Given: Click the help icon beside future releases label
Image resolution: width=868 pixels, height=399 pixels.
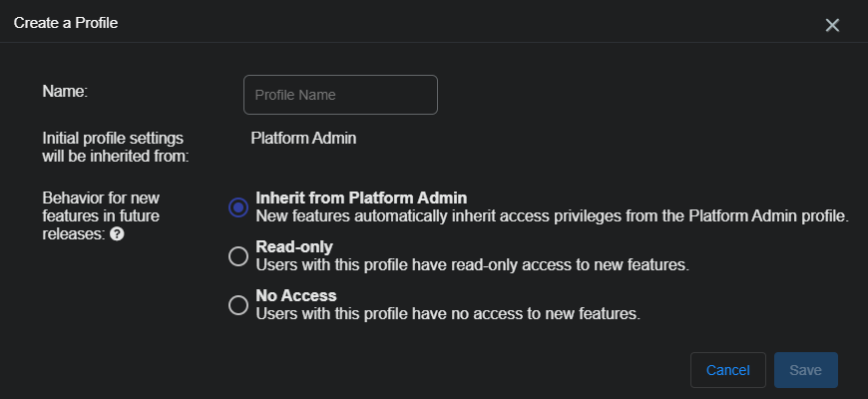Looking at the screenshot, I should (117, 234).
